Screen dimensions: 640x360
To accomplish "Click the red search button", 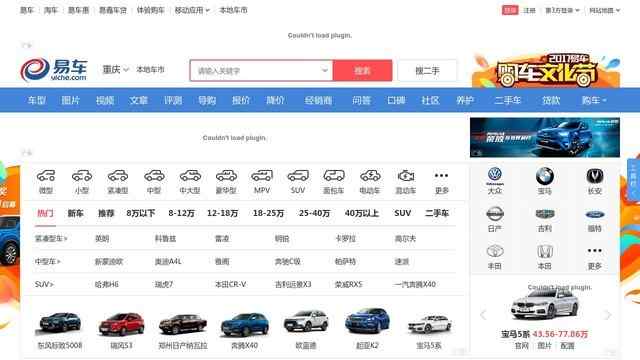I will coord(362,70).
